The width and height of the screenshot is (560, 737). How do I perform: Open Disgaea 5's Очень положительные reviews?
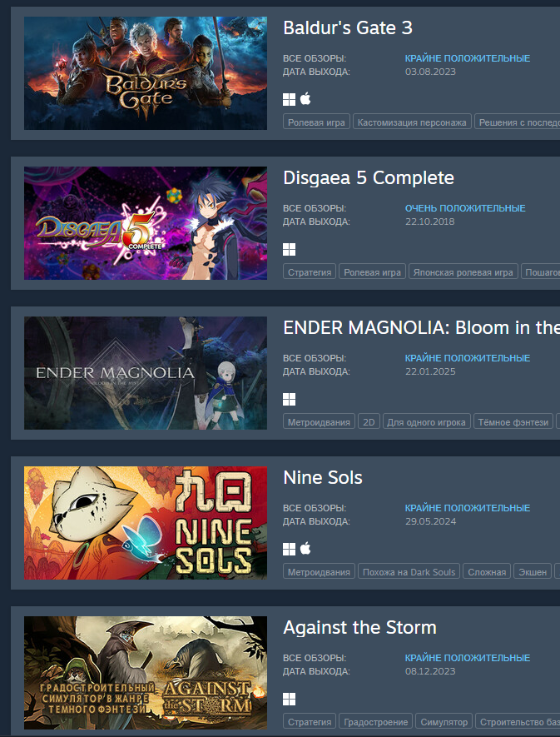(465, 208)
